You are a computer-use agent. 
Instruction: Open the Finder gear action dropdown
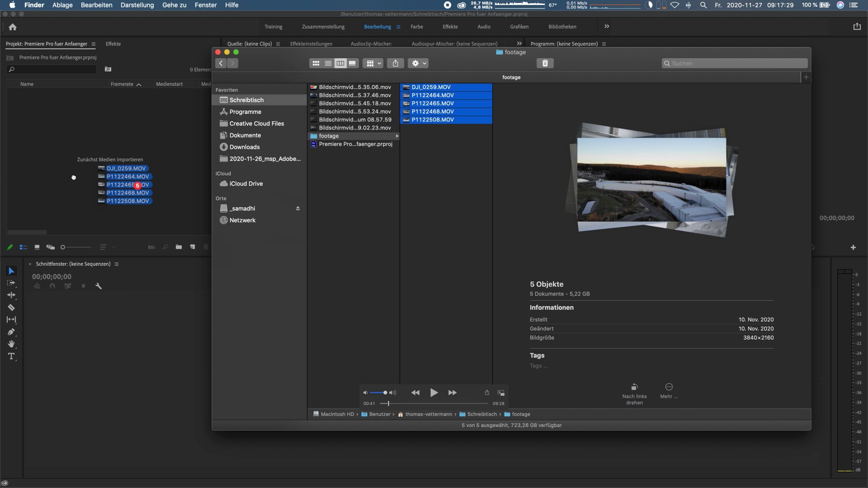click(418, 63)
